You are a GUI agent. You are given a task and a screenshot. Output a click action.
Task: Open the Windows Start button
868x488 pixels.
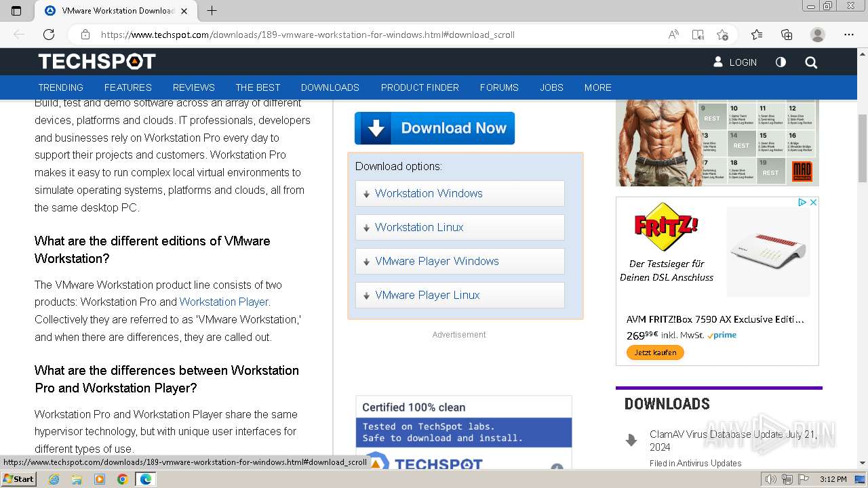pyautogui.click(x=18, y=479)
